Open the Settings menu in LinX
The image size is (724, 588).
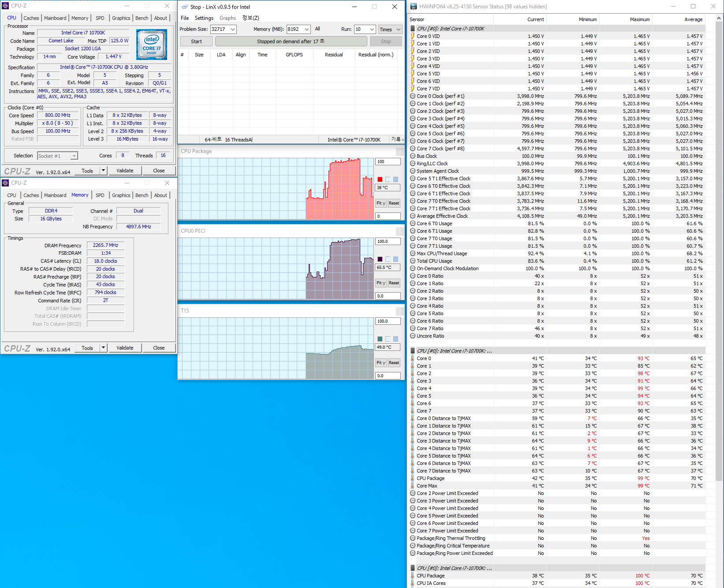coord(204,18)
